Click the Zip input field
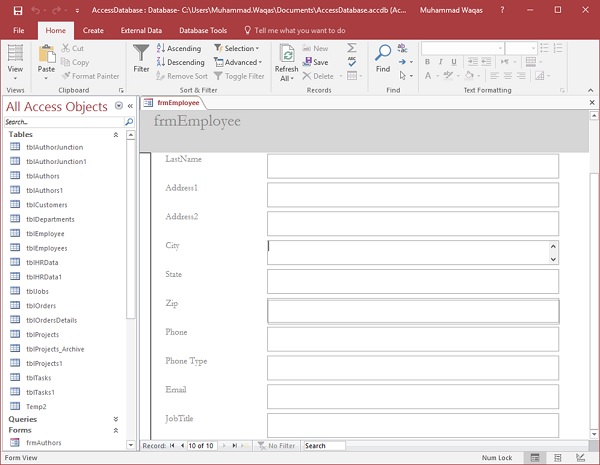The height and width of the screenshot is (465, 600). tap(412, 310)
